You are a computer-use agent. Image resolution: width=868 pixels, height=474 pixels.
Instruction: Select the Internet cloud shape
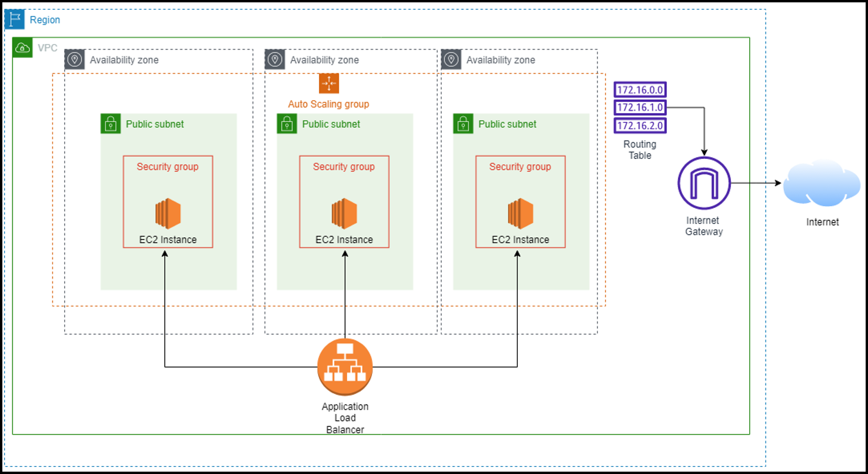(822, 184)
